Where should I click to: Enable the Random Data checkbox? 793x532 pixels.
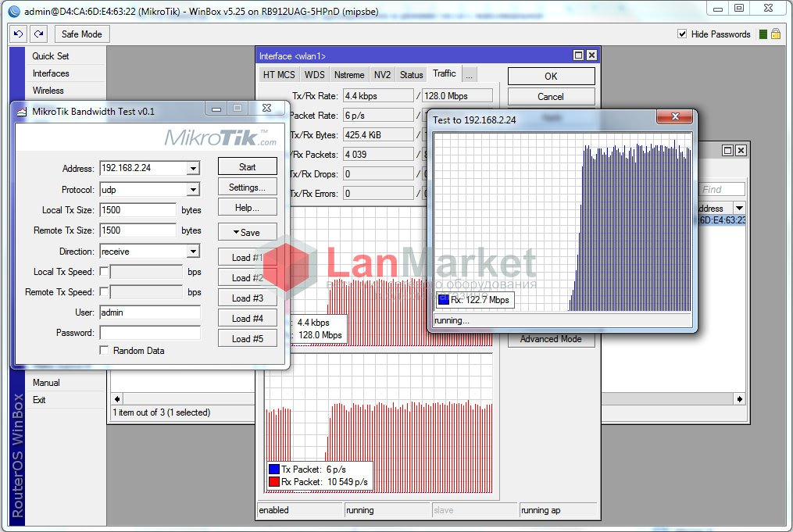point(104,351)
